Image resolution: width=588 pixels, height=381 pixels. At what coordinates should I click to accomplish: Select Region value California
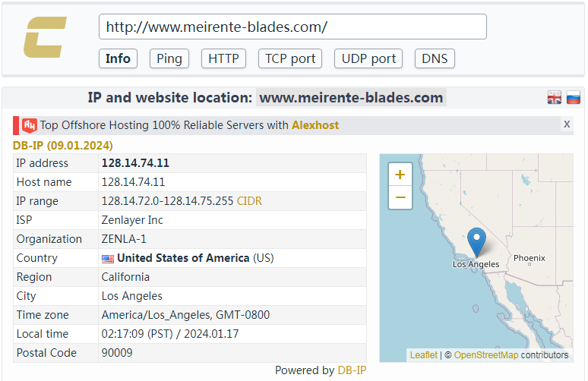(x=125, y=277)
